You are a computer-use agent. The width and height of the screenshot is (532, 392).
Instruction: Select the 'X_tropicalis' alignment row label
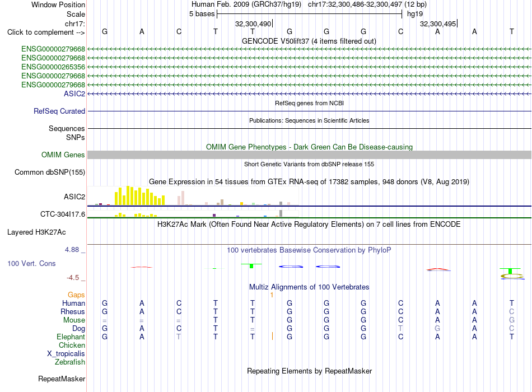[x=66, y=354]
